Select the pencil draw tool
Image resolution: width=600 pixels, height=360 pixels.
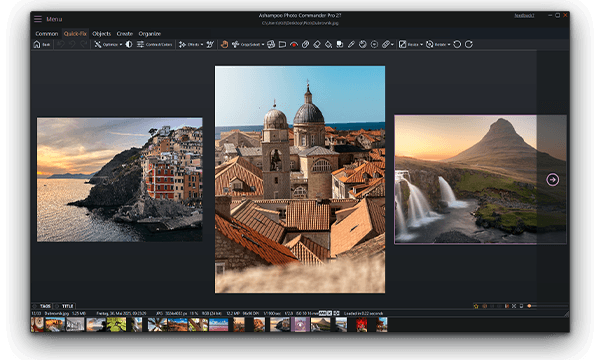pos(351,44)
